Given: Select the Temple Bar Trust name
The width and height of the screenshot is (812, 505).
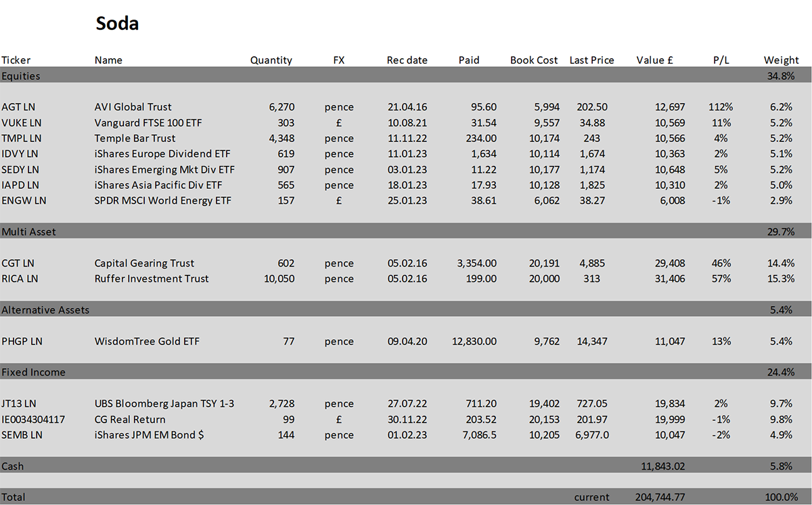Looking at the screenshot, I should 135,138.
